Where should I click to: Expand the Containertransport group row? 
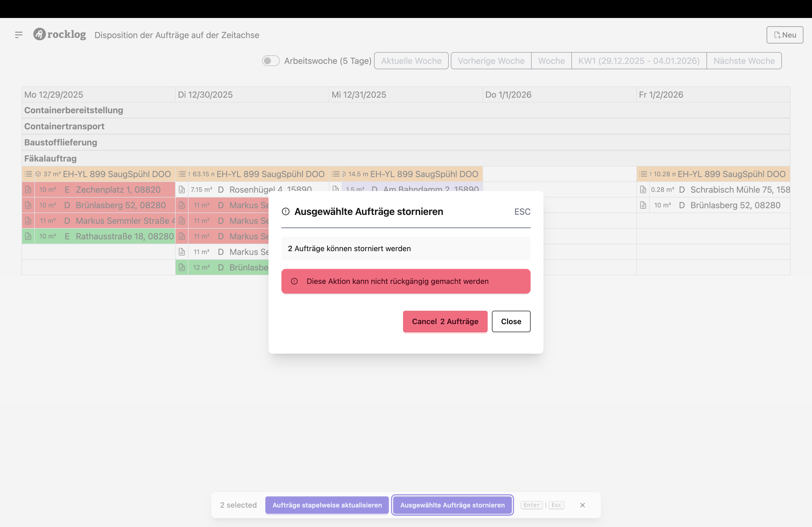tap(64, 126)
